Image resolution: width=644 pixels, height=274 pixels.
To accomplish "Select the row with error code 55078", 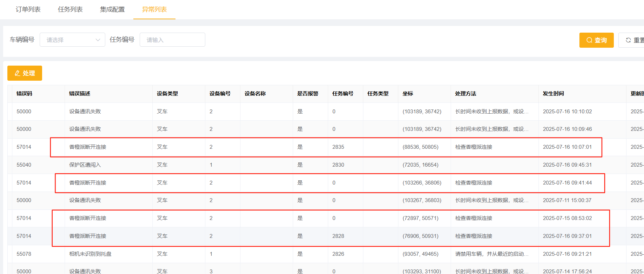I will 24,254.
